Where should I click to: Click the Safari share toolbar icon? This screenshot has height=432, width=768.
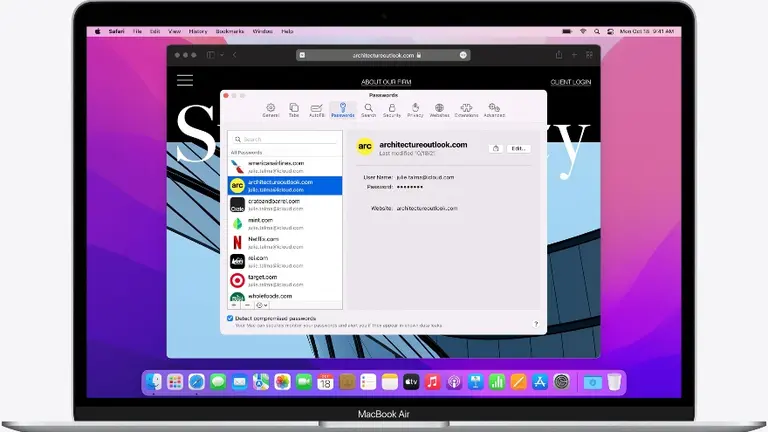559,55
